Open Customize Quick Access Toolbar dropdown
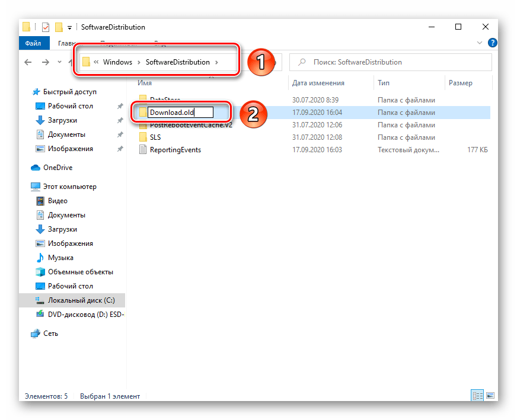 point(69,27)
